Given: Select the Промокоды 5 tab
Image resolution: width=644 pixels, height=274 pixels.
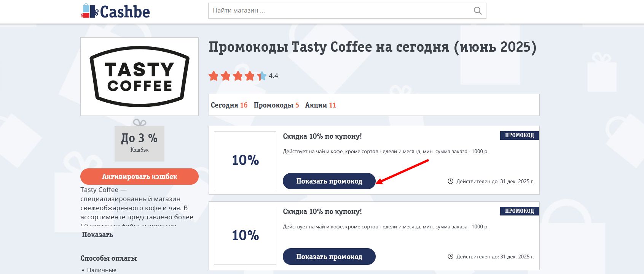Looking at the screenshot, I should point(276,105).
